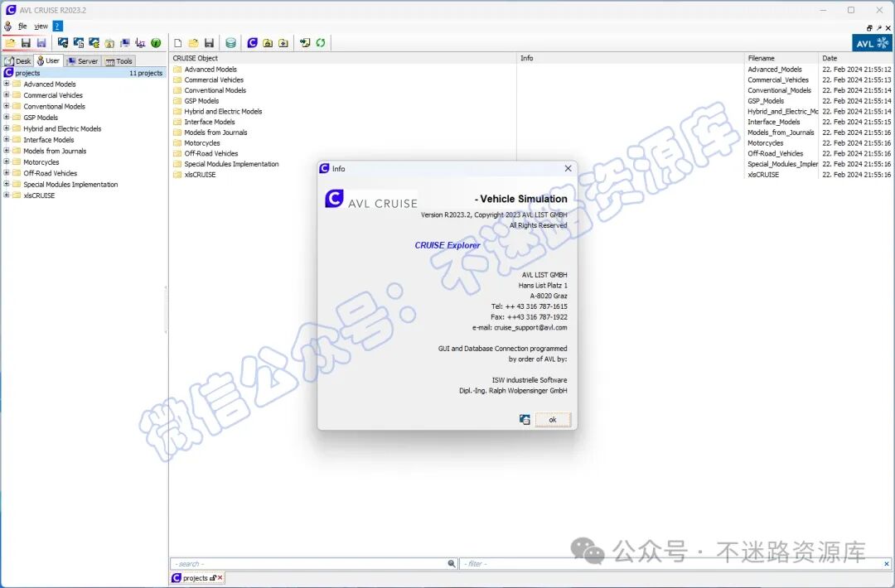Screen dimensions: 895x588
Task: Expand the xlsCRUISE tree node
Action: [x=7, y=195]
